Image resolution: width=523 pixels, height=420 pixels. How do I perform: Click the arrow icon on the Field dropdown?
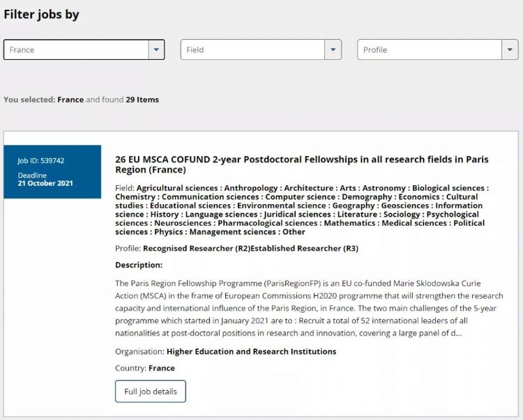(x=333, y=49)
